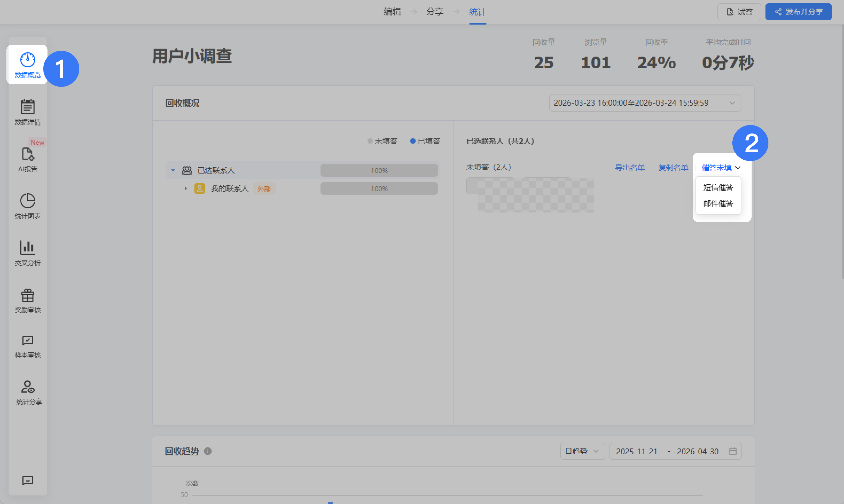Open the 样本审核 sidebar item

pos(28,346)
